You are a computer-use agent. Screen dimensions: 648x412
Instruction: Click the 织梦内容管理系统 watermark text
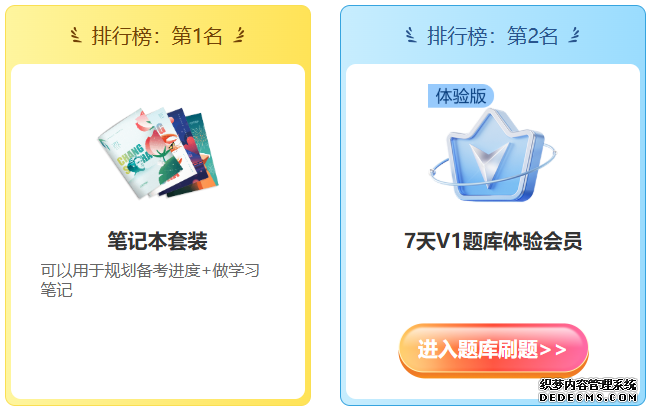(588, 385)
